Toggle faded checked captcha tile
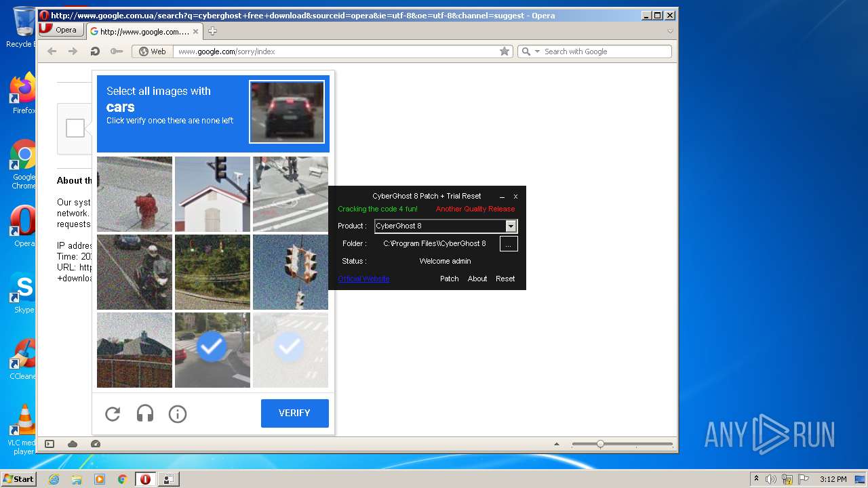Image resolution: width=868 pixels, height=488 pixels. 290,350
